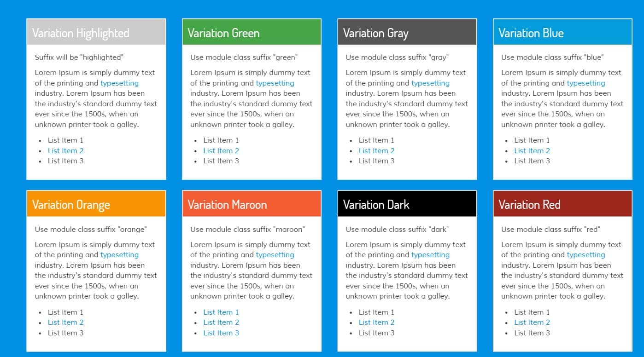The image size is (644, 357).
Task: Follow typesetting link in Variation Dark card
Action: coord(430,255)
